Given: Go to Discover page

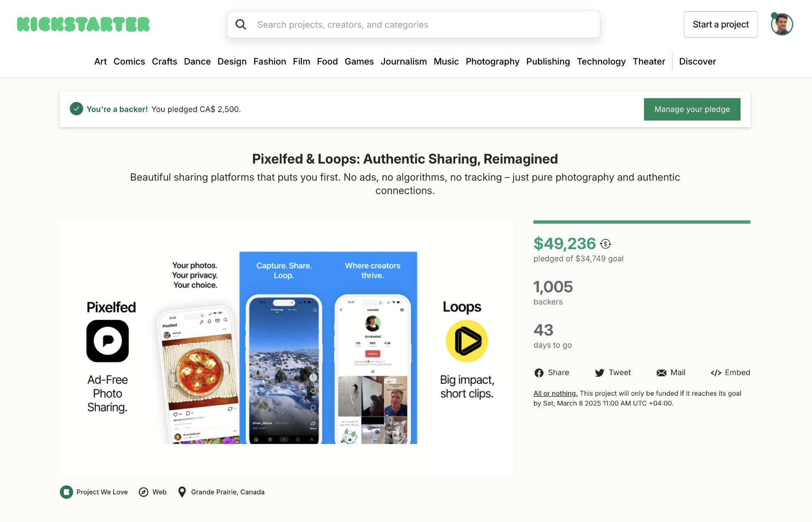Looking at the screenshot, I should click(x=697, y=61).
